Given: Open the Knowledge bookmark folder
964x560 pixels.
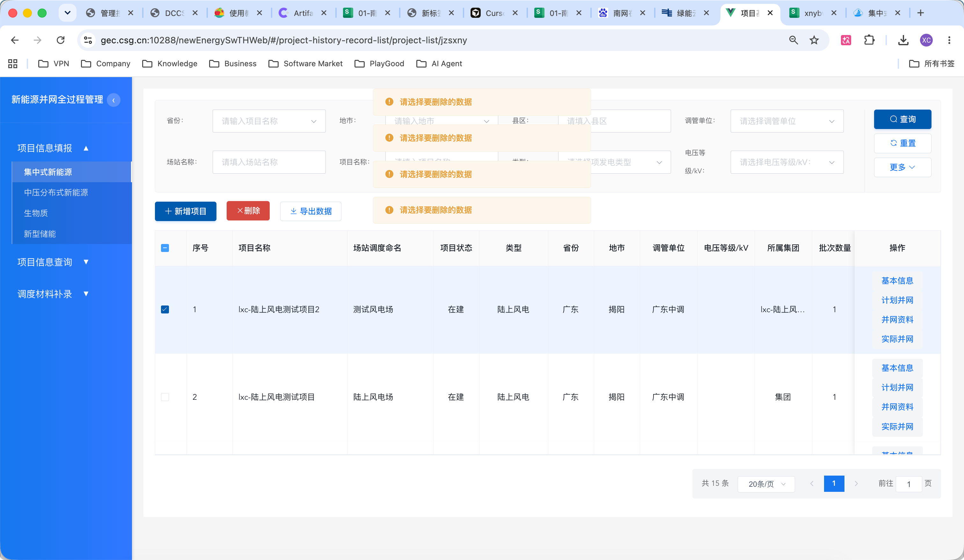Looking at the screenshot, I should point(170,63).
